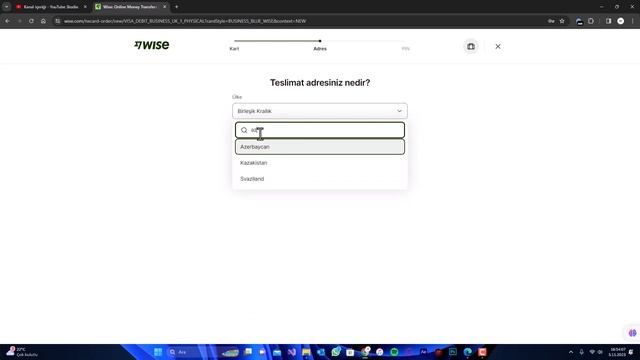Open a new browser tab

click(176, 7)
